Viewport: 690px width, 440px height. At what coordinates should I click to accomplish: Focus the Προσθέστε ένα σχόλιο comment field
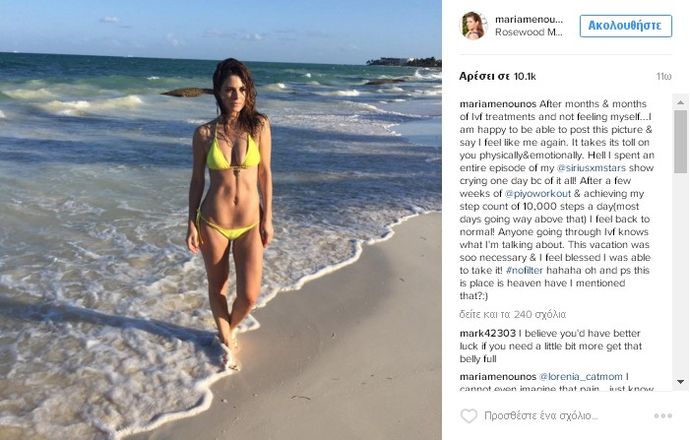[x=541, y=415]
